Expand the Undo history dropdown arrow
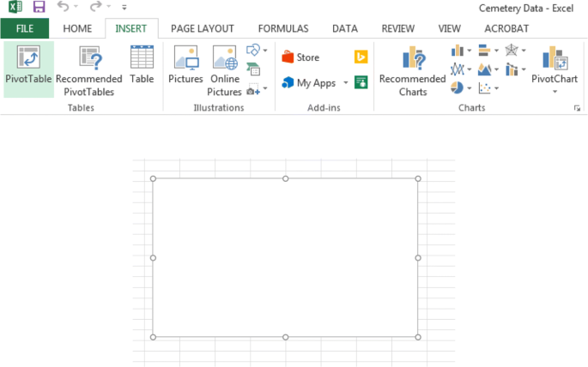The width and height of the screenshot is (588, 367). [x=76, y=6]
